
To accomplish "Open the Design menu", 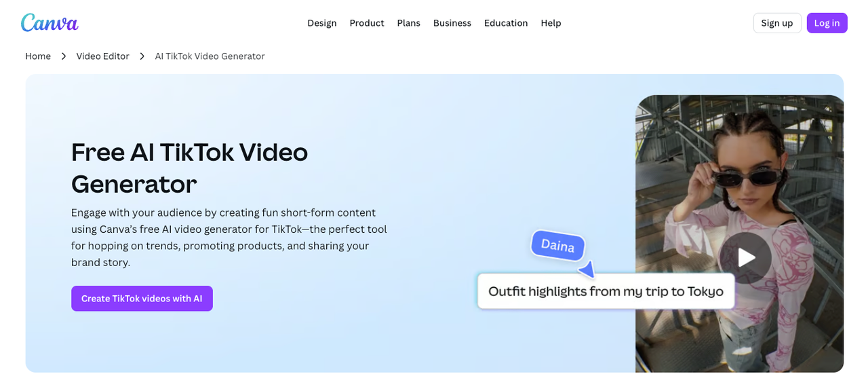I will [322, 23].
